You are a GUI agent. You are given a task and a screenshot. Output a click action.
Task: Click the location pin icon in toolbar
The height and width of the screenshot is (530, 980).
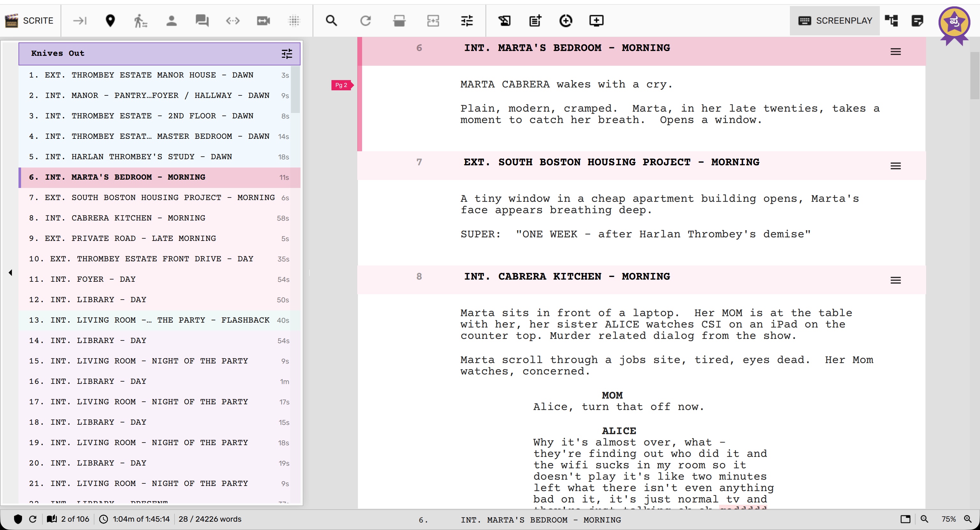click(x=110, y=20)
